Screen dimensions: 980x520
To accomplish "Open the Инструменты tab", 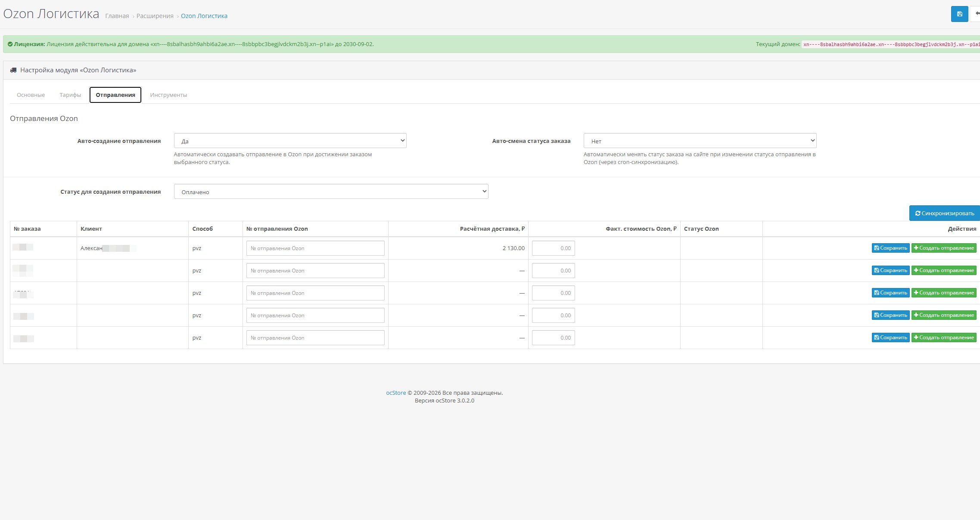I will pyautogui.click(x=168, y=95).
